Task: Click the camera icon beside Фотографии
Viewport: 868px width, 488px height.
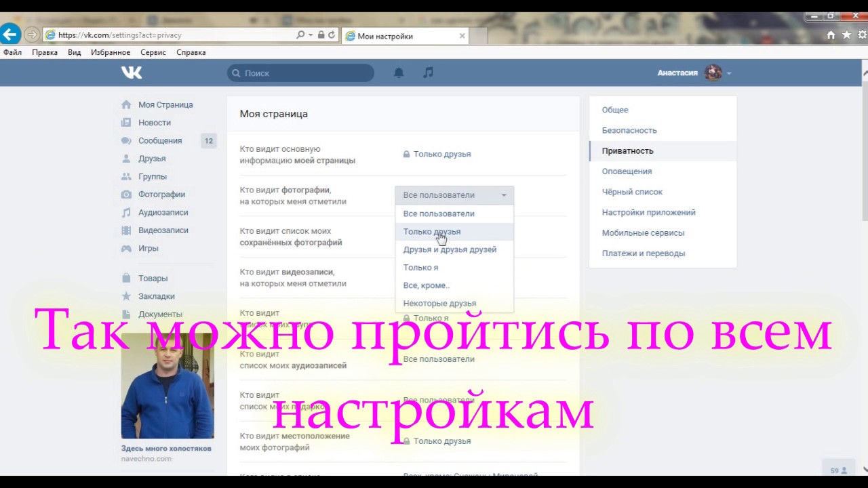Action: click(126, 195)
